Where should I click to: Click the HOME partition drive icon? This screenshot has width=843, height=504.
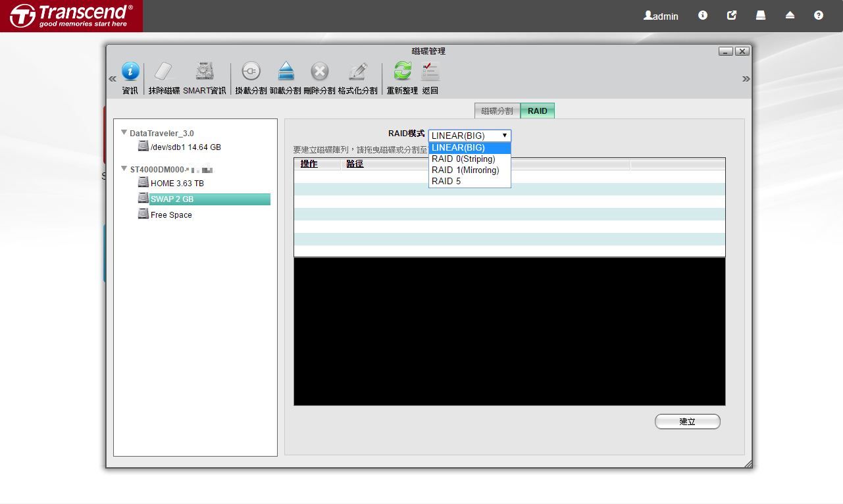[x=143, y=182]
